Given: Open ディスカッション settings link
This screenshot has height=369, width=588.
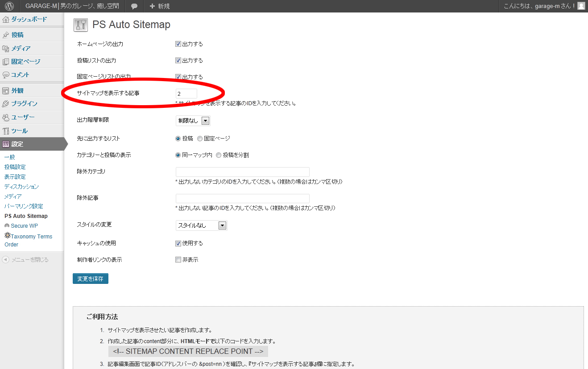Looking at the screenshot, I should (x=21, y=187).
